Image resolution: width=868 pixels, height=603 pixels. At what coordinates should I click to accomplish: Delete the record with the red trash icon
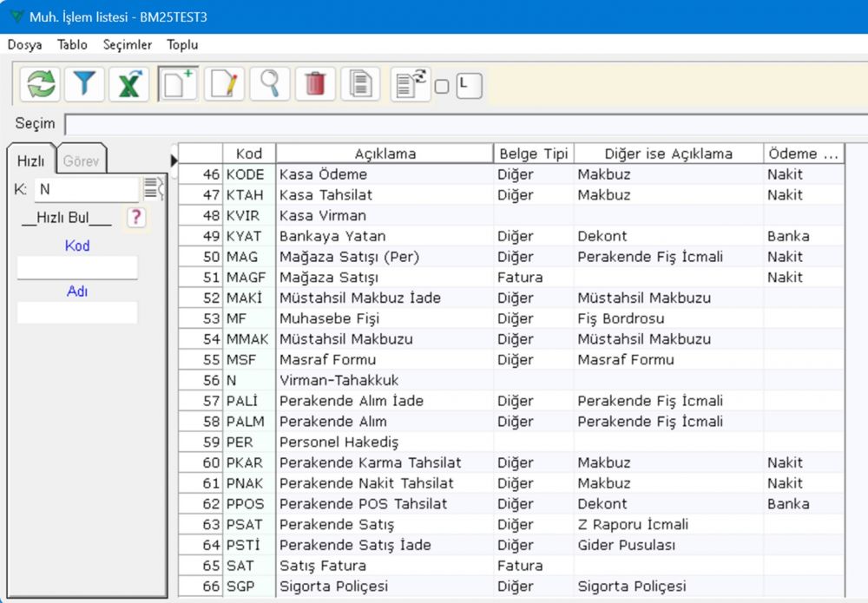tap(315, 84)
